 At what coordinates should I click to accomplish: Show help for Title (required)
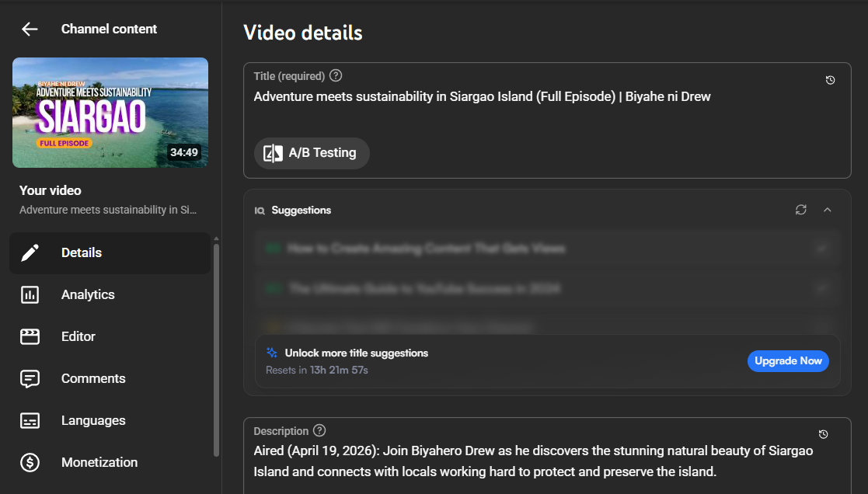click(x=336, y=76)
